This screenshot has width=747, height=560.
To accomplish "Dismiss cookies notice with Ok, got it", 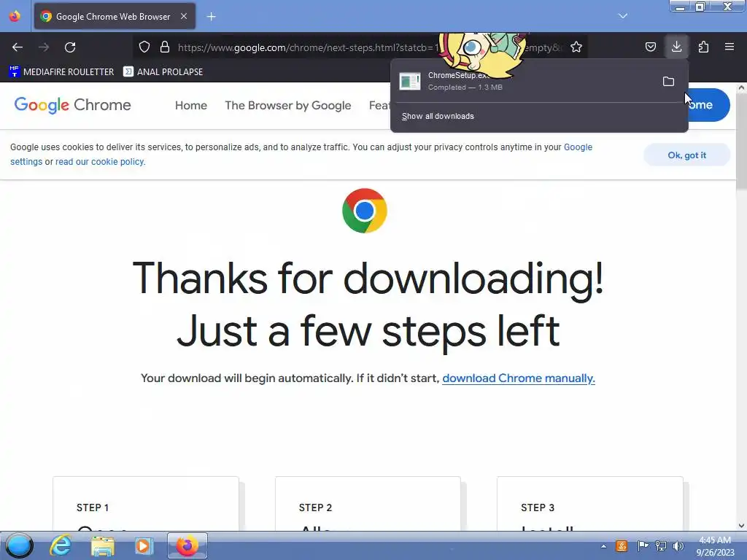I will (x=686, y=155).
